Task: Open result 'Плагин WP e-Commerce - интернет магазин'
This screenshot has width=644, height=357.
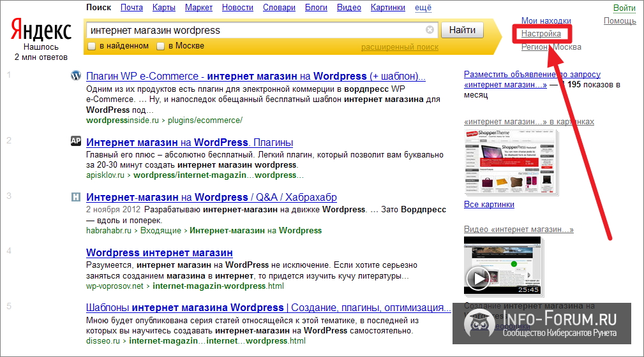Action: [x=256, y=76]
